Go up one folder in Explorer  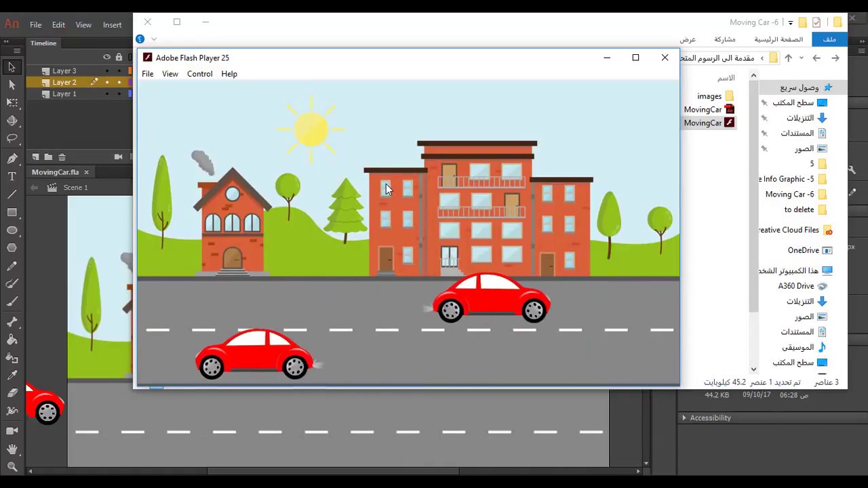pyautogui.click(x=788, y=58)
